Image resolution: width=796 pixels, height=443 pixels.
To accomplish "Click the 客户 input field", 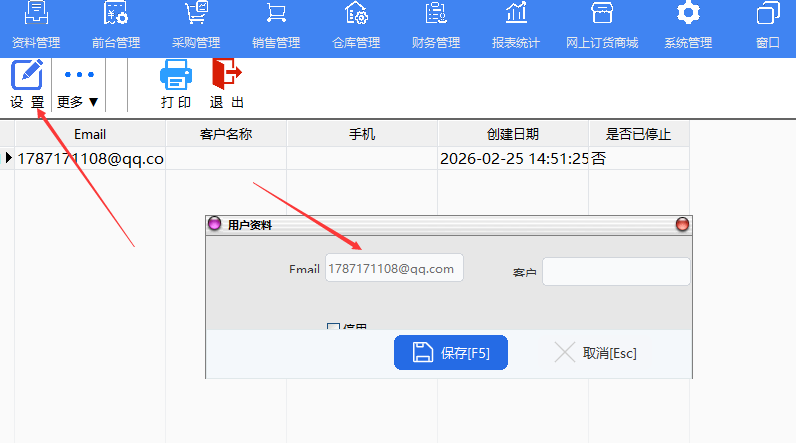I will click(x=616, y=272).
